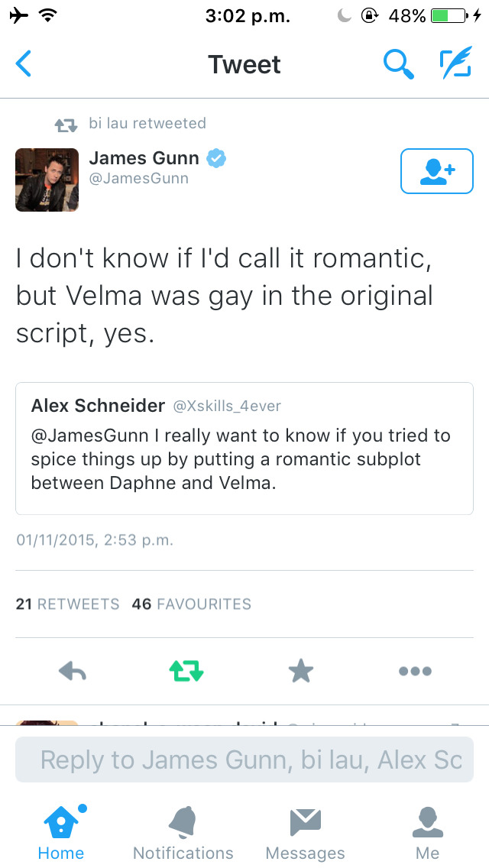Tap the reply arrow icon
Image resolution: width=489 pixels, height=868 pixels.
pyautogui.click(x=73, y=672)
